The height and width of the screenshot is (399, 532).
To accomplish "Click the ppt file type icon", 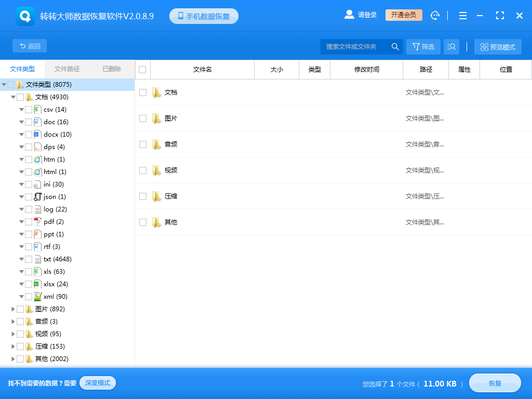I will coord(37,234).
